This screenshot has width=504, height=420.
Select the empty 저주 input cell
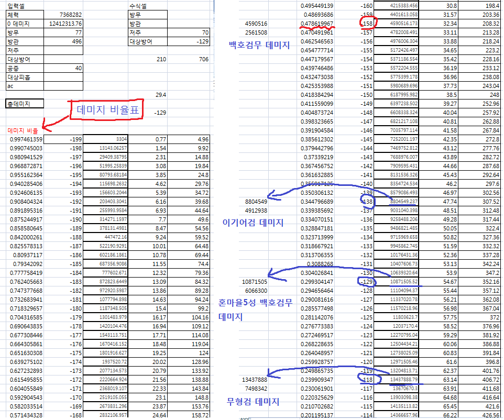[63, 50]
